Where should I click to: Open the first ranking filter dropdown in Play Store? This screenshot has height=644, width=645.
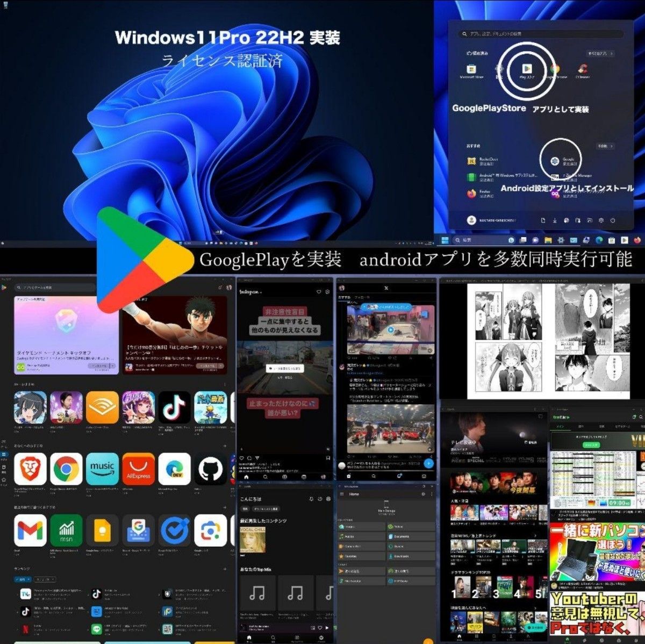[24, 579]
